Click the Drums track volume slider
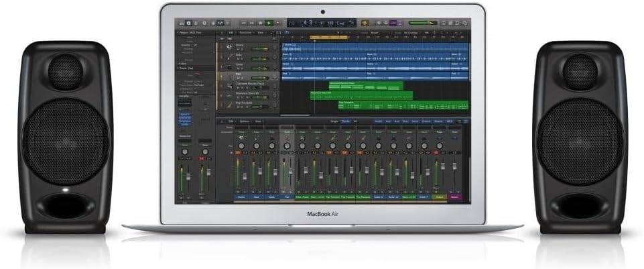Viewport: 644px width, 269px height. [x=260, y=50]
